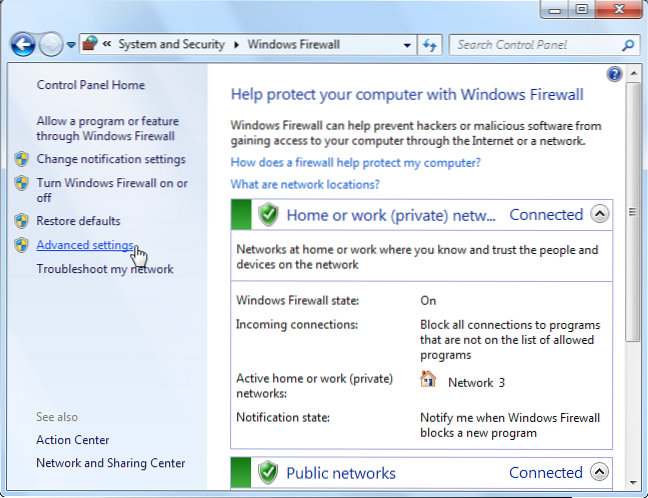Click the search magnifier icon

[x=628, y=45]
